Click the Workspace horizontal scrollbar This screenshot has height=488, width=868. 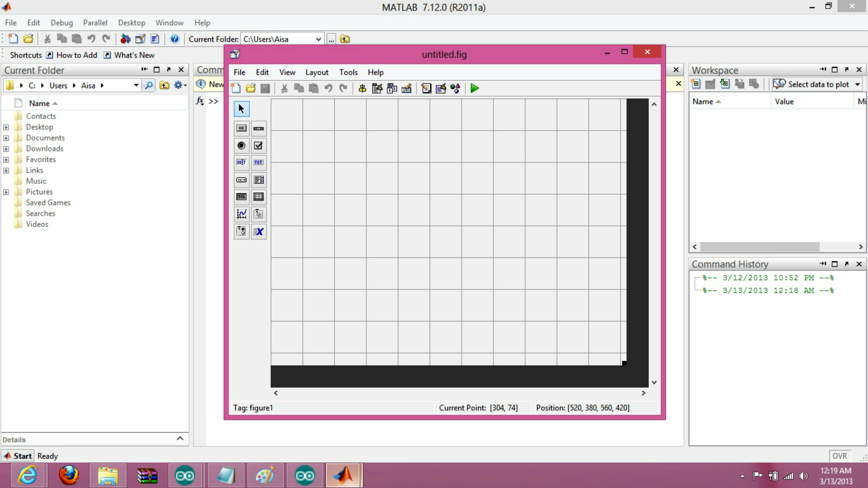point(759,247)
